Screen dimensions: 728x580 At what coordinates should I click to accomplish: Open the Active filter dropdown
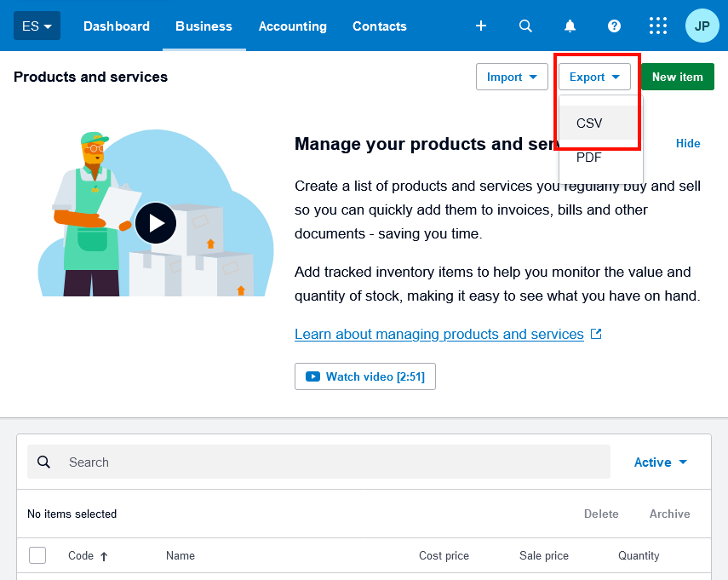(659, 462)
